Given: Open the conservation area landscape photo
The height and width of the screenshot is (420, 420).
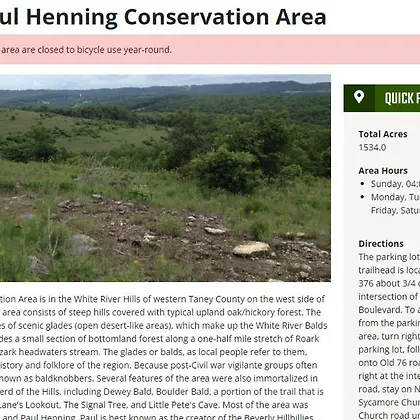Looking at the screenshot, I should [165, 178].
